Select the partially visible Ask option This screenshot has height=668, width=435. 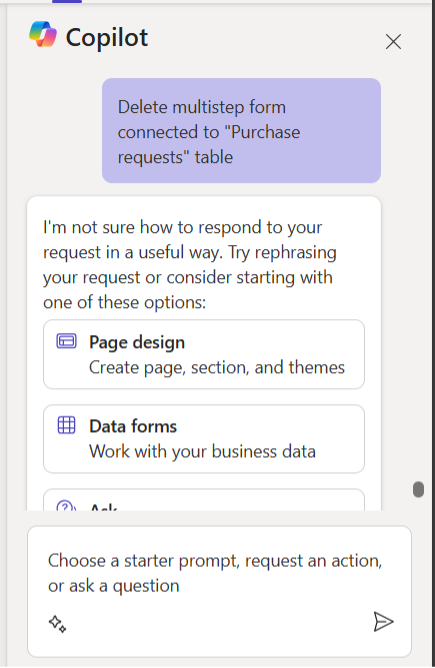point(204,500)
